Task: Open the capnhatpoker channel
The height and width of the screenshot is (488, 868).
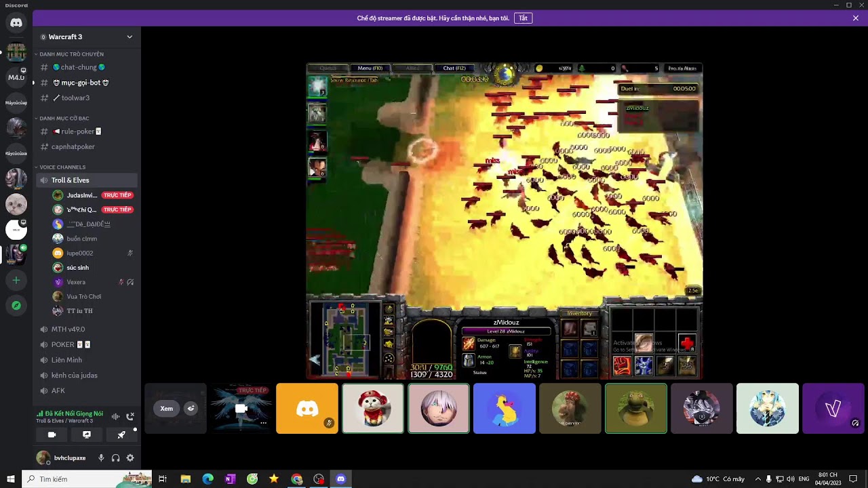Action: click(x=87, y=146)
